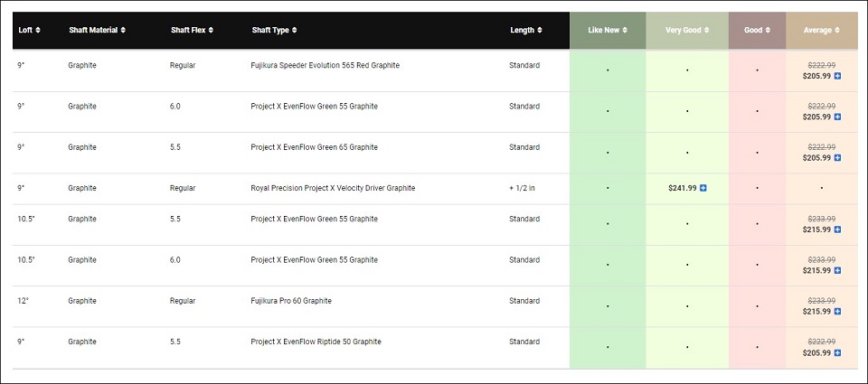Click plus icon in 9° 6.0 flex row

(x=837, y=117)
